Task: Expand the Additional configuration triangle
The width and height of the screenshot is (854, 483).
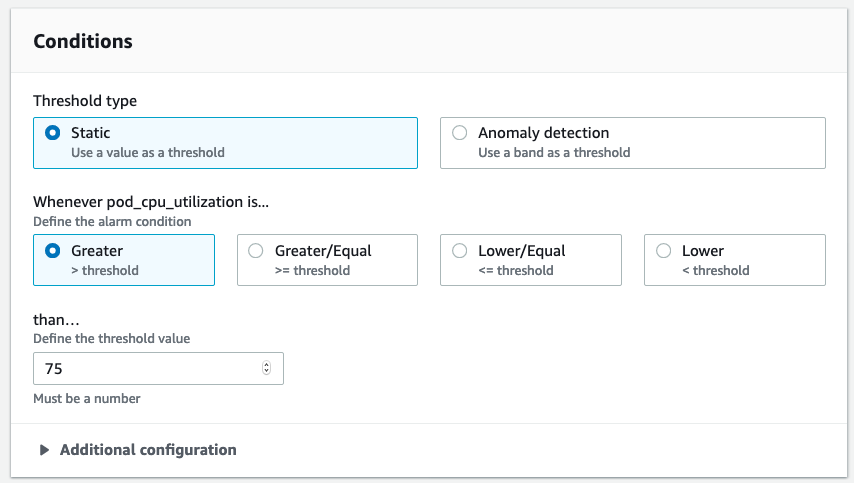Action: click(44, 450)
